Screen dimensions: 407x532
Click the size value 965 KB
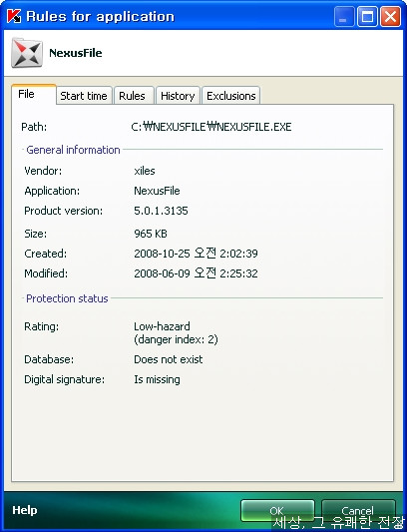(151, 234)
